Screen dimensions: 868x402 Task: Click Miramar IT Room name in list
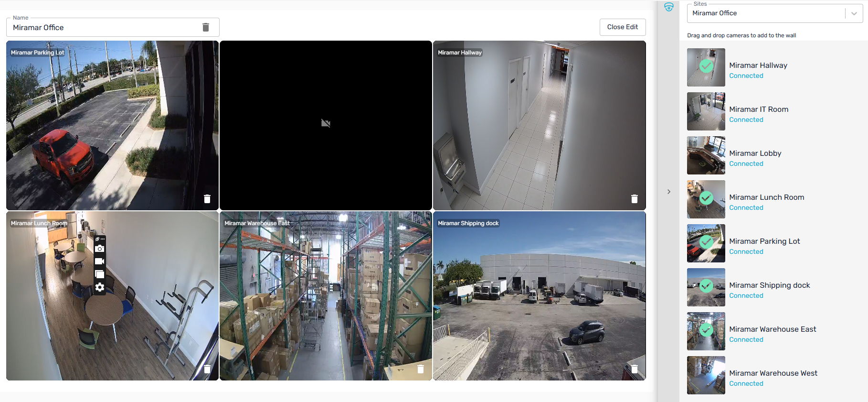click(x=759, y=109)
